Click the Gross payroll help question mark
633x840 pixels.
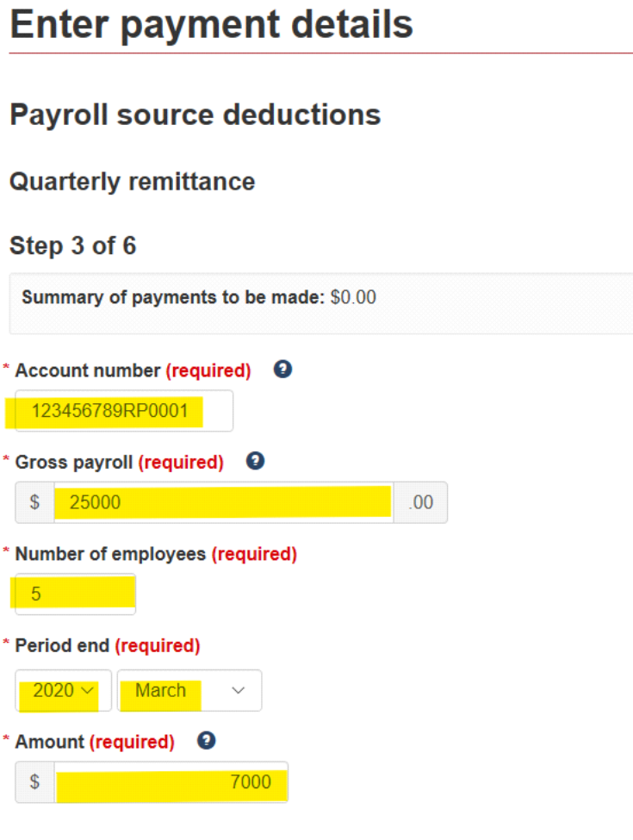click(256, 461)
